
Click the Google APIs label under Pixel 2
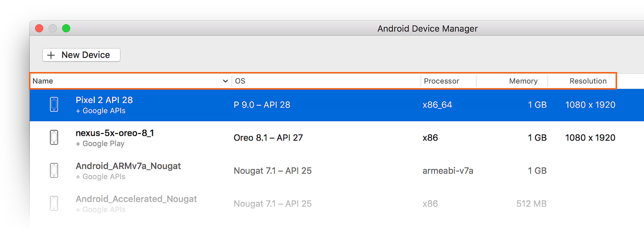tap(100, 110)
